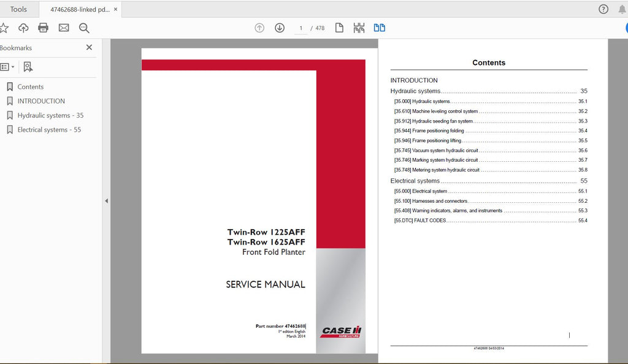Viewport: 628px width, 364px height.
Task: Open [55.000] Electrical system entry
Action: click(x=491, y=191)
